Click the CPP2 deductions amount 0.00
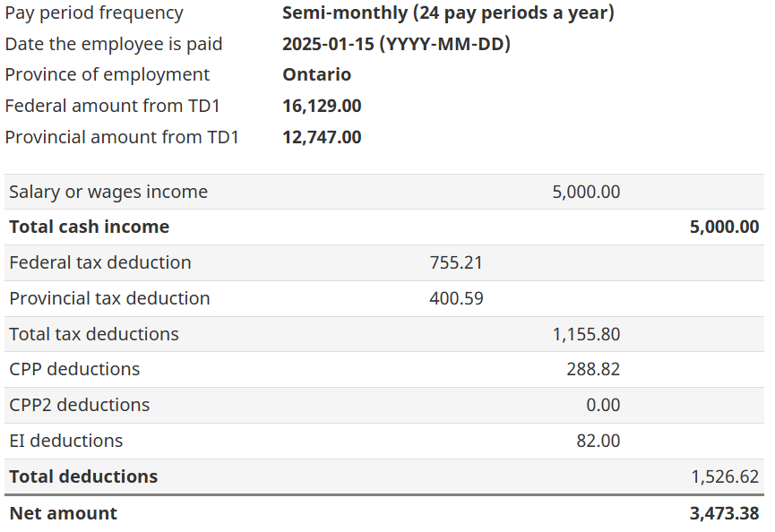This screenshot has width=775, height=532. [x=603, y=405]
